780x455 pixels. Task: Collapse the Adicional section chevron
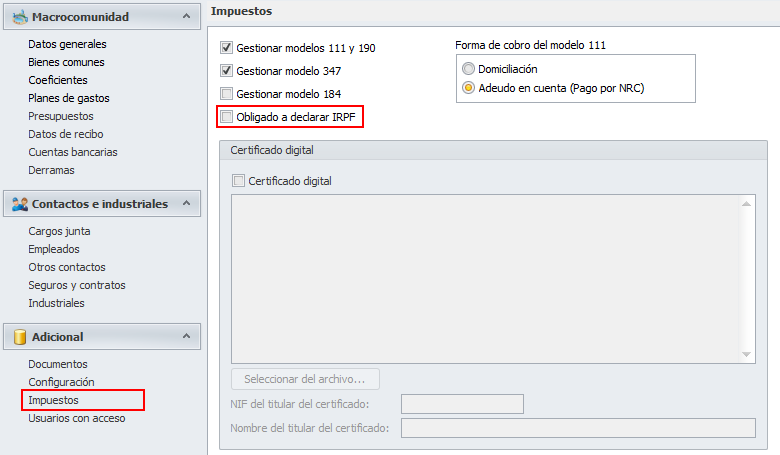pos(187,336)
